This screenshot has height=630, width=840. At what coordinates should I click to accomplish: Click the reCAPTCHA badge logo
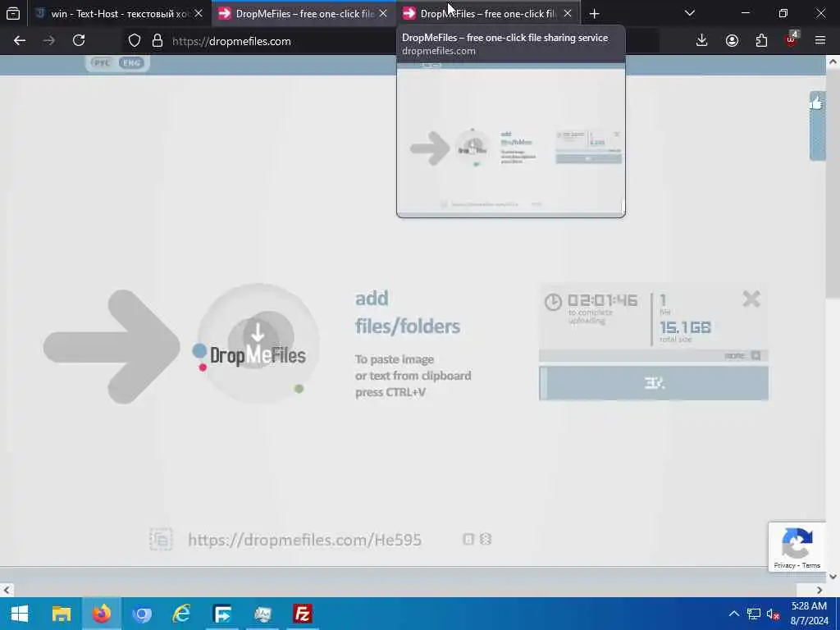coord(797,542)
